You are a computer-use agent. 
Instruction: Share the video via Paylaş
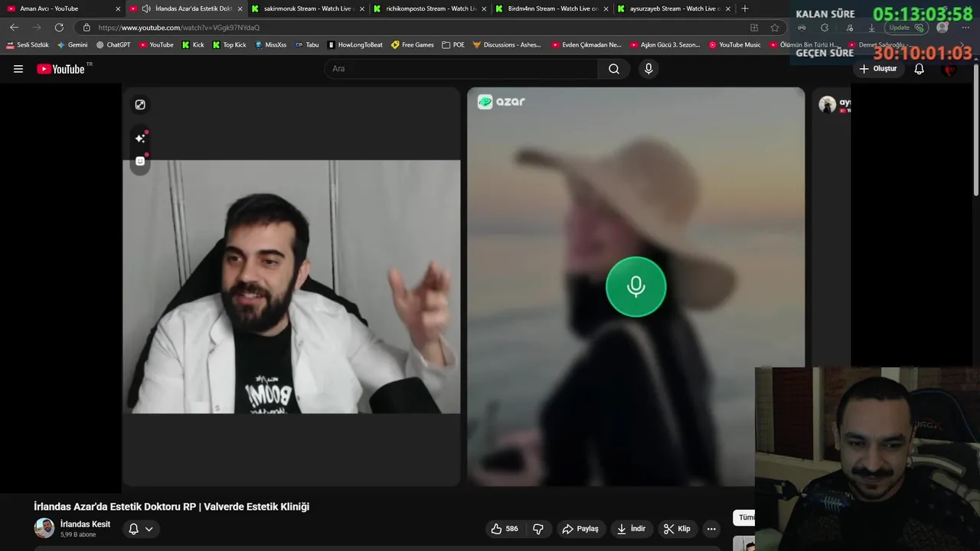[580, 529]
